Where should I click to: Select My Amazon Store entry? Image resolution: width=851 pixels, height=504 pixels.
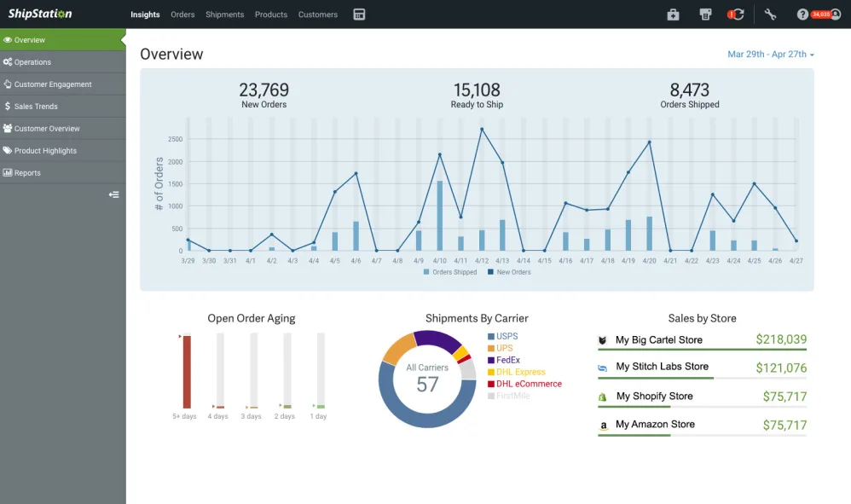tap(655, 425)
